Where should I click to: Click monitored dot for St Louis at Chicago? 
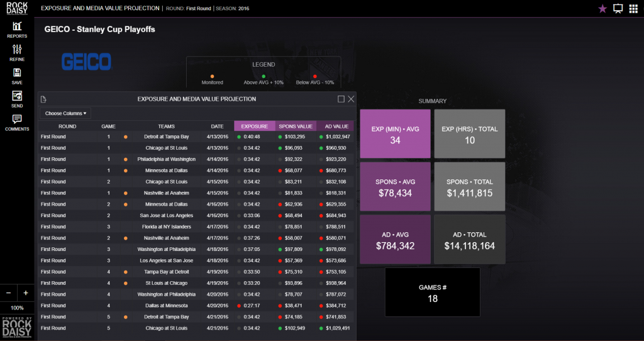coord(125,283)
